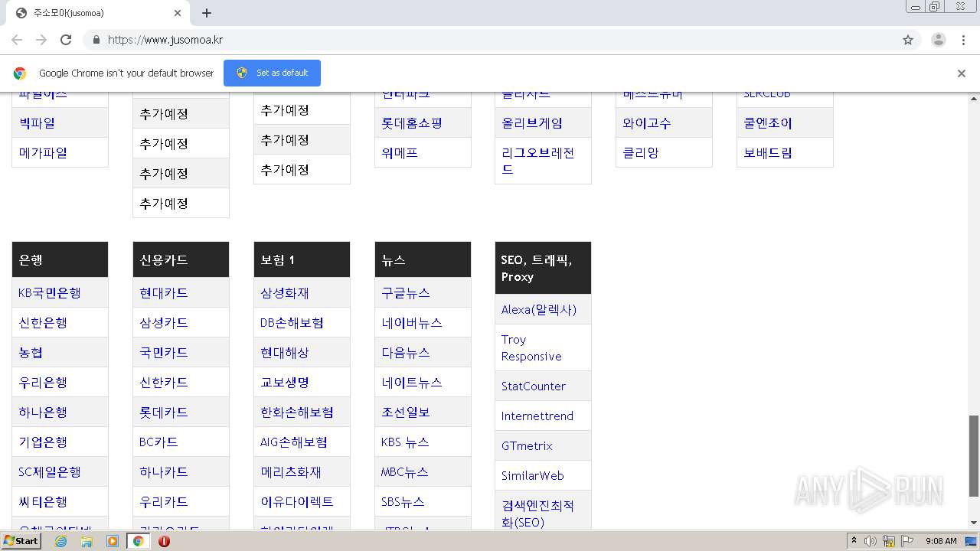980x551 pixels.
Task: Open the 하나은행 link
Action: coord(43,412)
